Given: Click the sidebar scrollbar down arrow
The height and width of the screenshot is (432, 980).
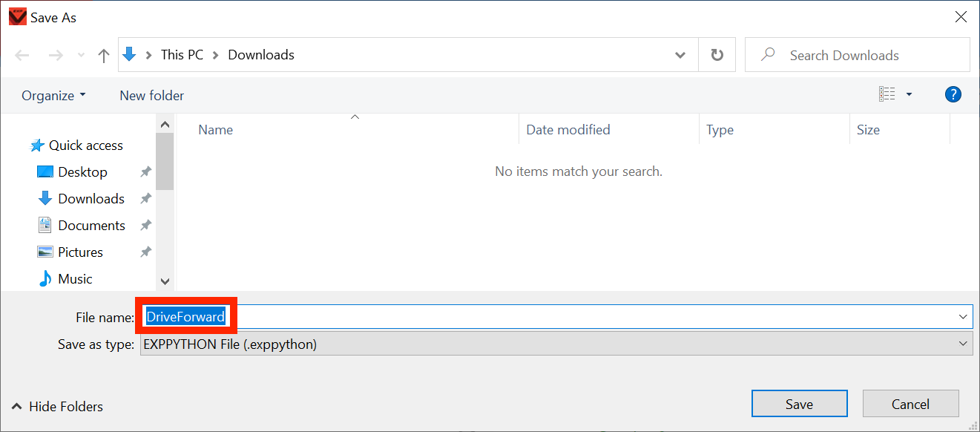Looking at the screenshot, I should 165,281.
